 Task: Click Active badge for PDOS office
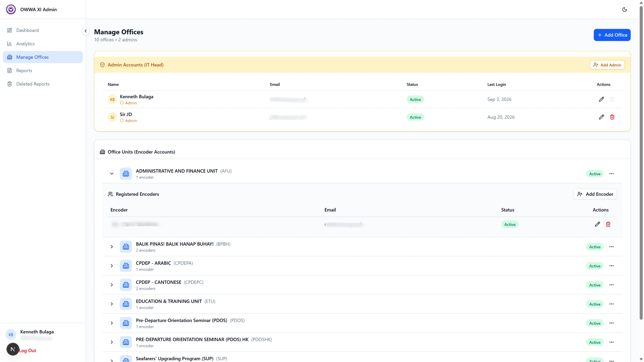click(x=595, y=323)
